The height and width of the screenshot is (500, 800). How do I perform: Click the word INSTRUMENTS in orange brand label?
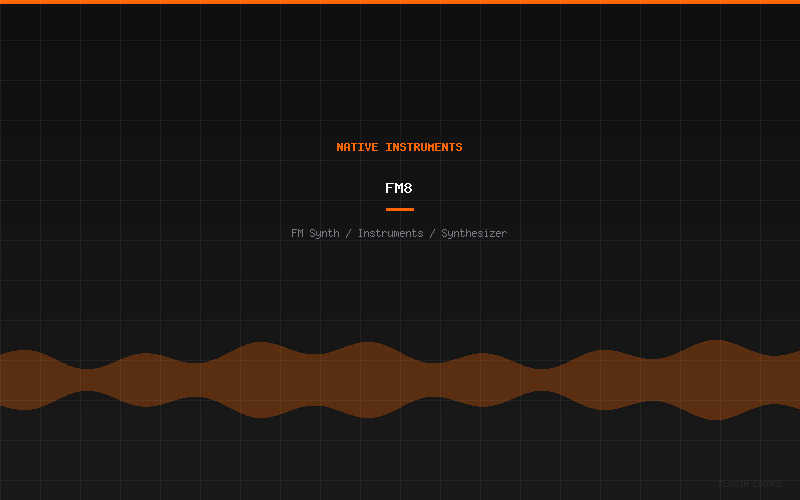coord(424,147)
